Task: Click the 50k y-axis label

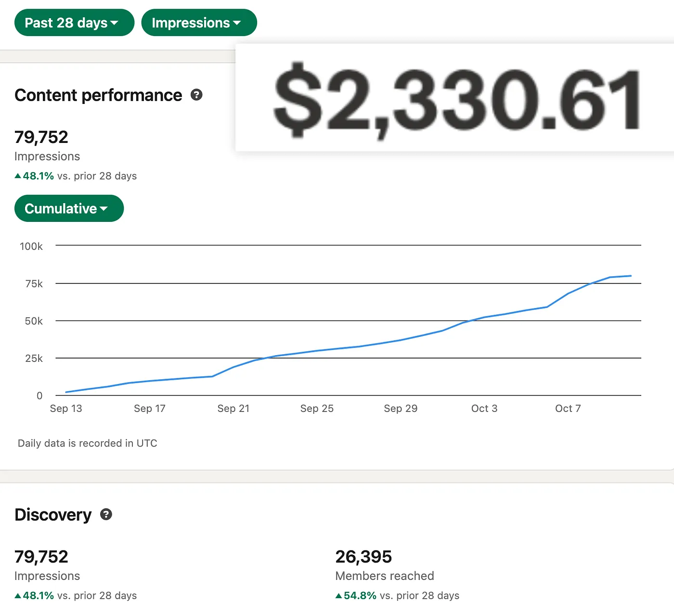Action: tap(34, 321)
